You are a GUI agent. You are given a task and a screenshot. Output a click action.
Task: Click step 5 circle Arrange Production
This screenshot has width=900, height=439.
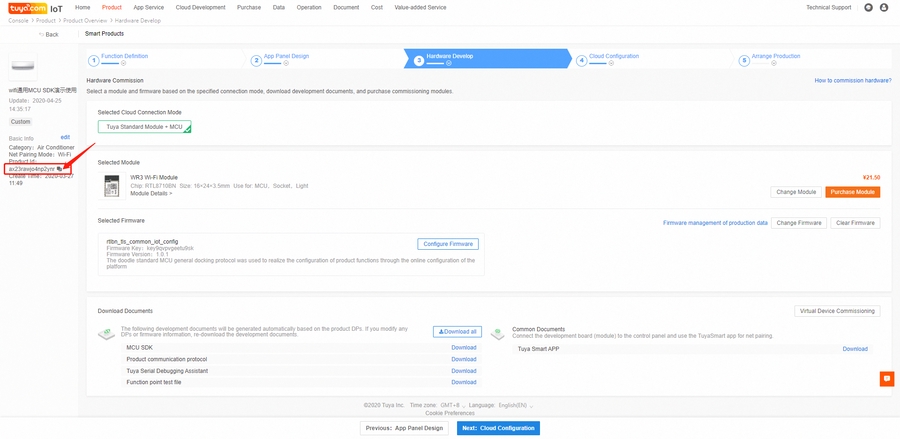coord(744,60)
